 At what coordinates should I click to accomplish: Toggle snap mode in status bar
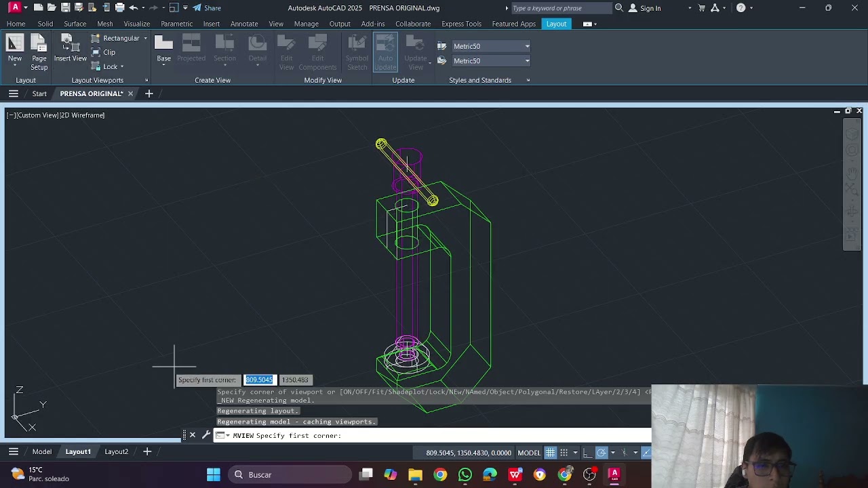(564, 453)
